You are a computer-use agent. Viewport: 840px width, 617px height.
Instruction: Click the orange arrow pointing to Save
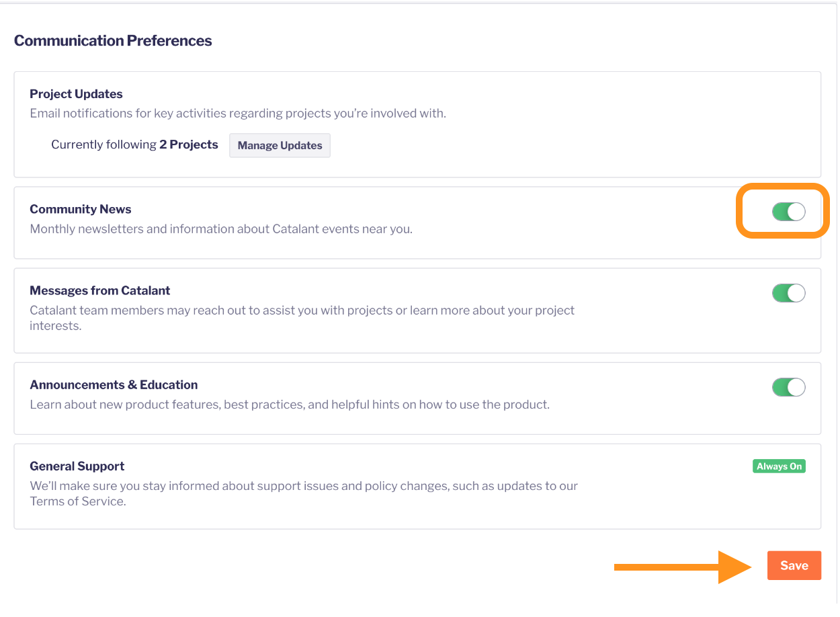tap(682, 567)
